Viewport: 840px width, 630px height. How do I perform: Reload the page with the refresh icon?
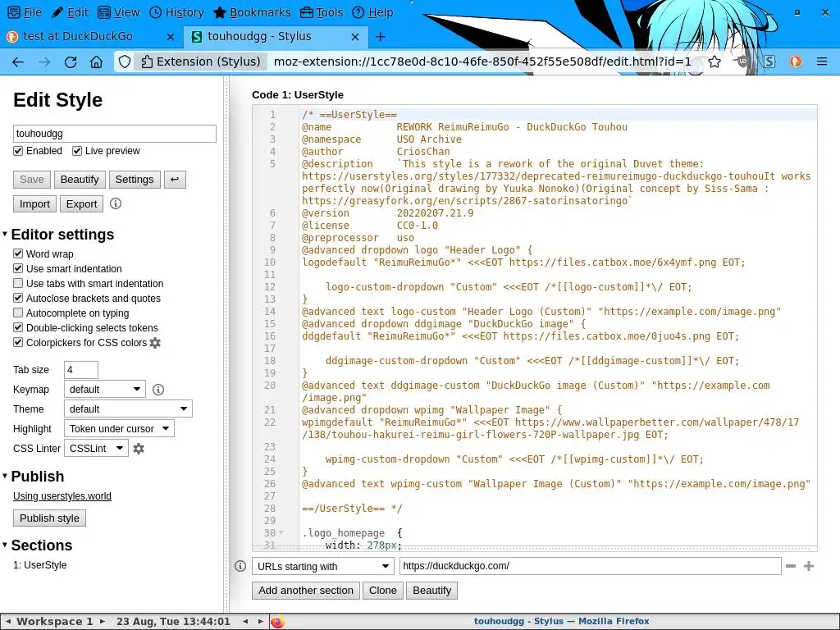(71, 62)
